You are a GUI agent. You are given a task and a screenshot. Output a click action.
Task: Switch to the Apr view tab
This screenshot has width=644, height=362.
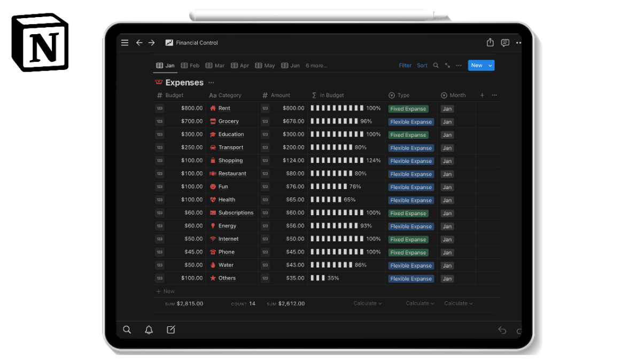point(240,66)
